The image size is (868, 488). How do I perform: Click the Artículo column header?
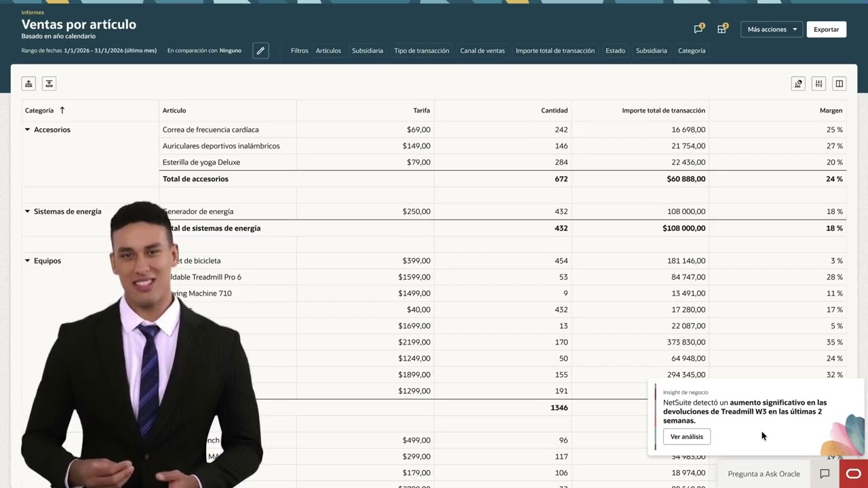tap(174, 110)
